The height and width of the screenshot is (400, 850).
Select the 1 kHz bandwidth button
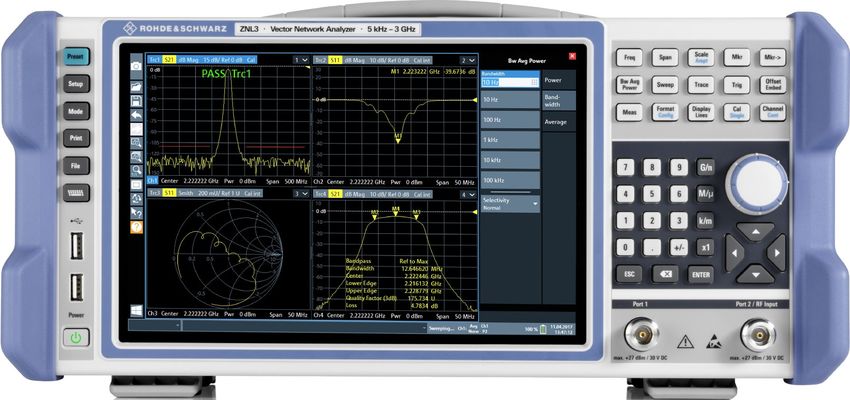(510, 140)
